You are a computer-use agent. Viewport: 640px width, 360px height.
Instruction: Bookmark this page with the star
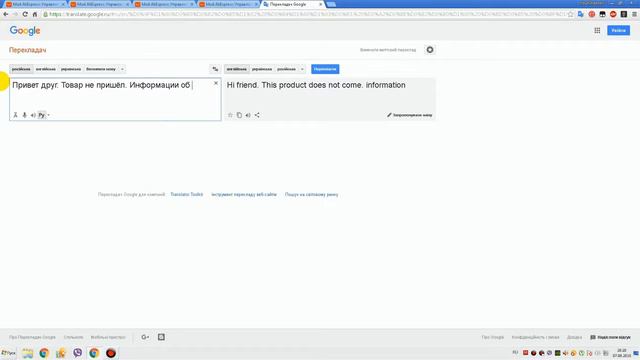pos(570,14)
